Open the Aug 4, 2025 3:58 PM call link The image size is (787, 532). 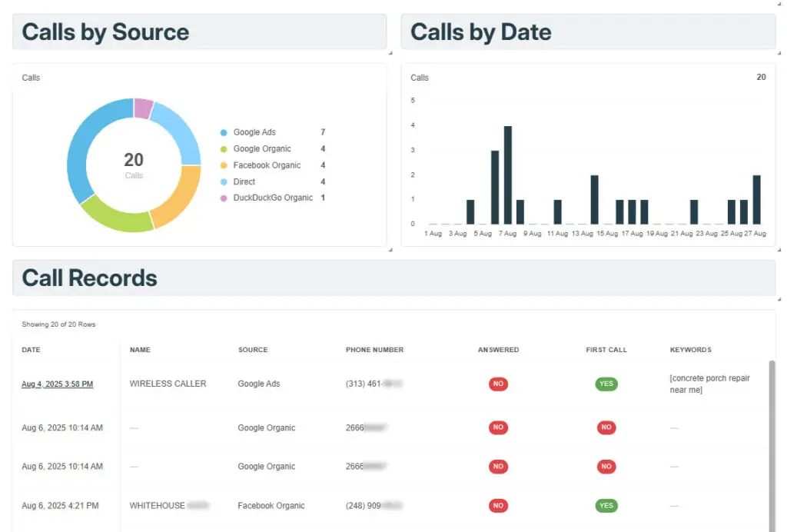tap(58, 384)
